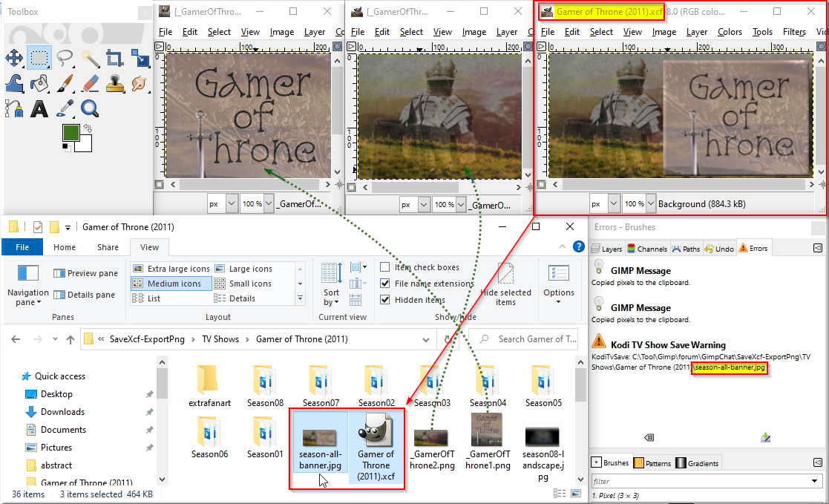Pick the Free Select lasso tool
Image resolution: width=829 pixels, height=504 pixels.
click(65, 58)
